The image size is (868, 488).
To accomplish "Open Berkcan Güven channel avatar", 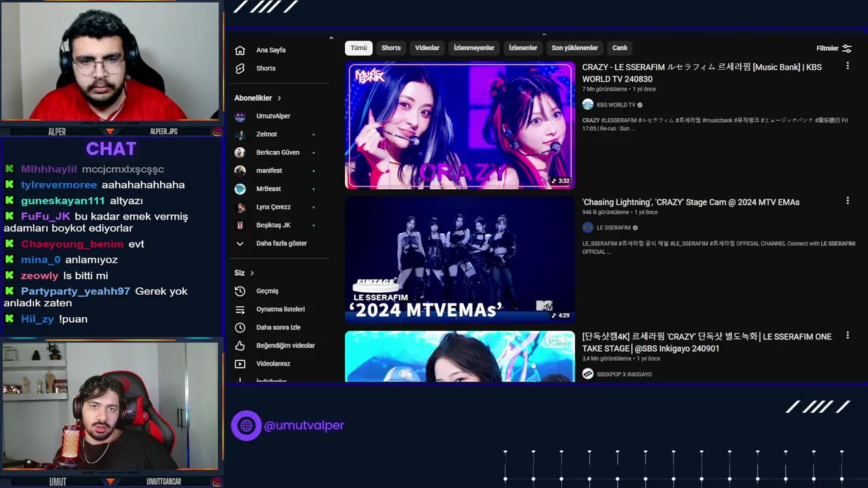I will click(240, 152).
